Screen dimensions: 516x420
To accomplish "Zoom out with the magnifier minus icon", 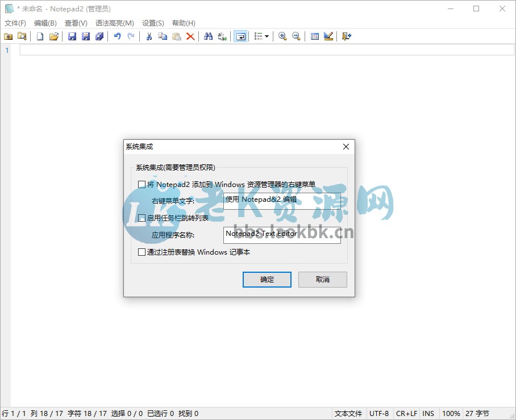I will coord(296,36).
